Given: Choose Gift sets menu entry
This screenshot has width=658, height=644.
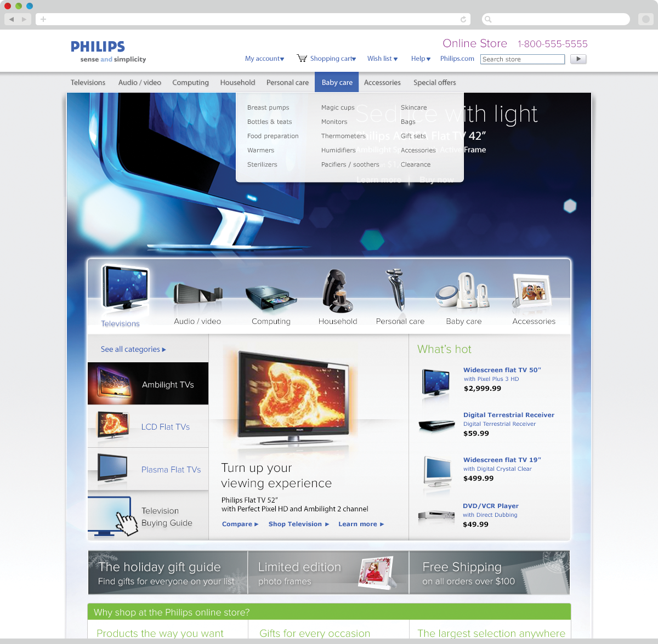Looking at the screenshot, I should click(413, 136).
